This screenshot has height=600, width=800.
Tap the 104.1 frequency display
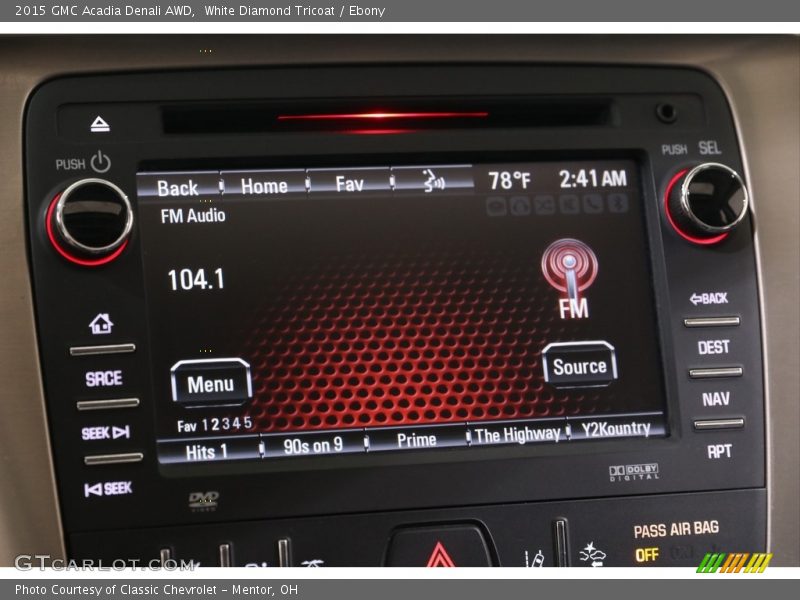tap(196, 280)
